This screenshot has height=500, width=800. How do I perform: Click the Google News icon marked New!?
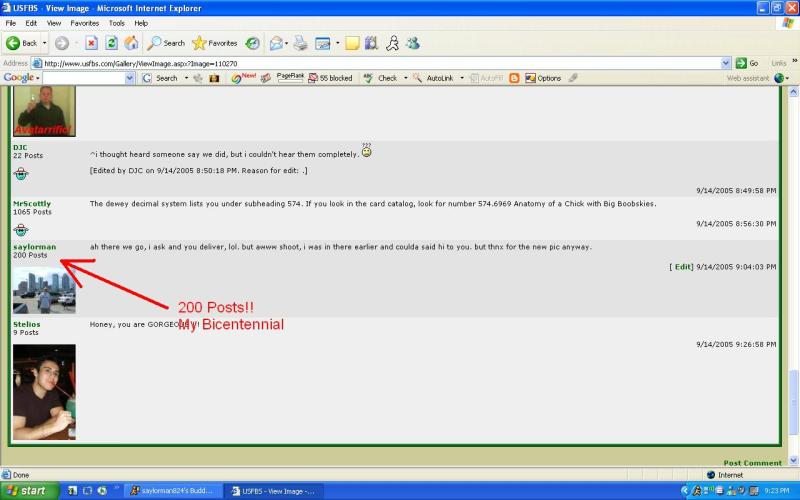[243, 78]
